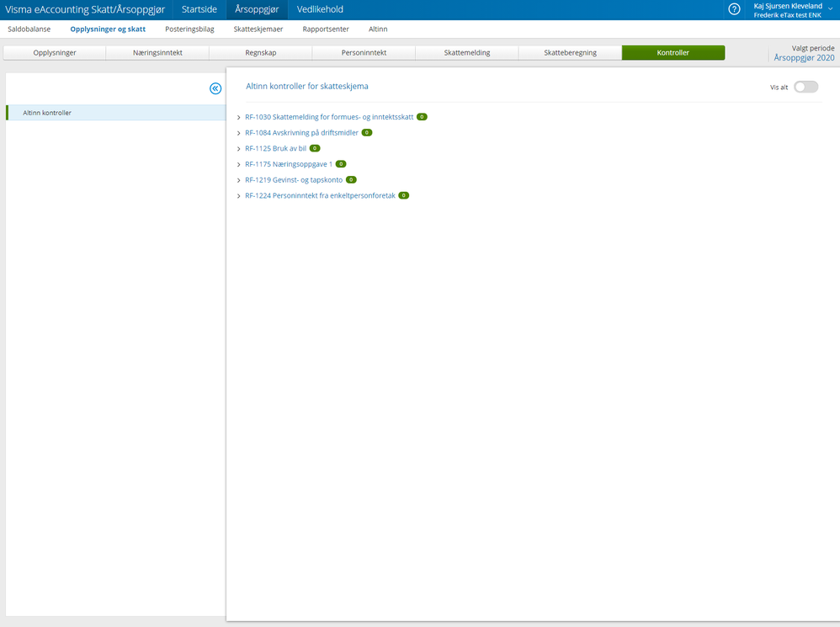Viewport: 840px width, 627px height.
Task: Go to Opplysninger og skatt submenu
Action: click(108, 29)
